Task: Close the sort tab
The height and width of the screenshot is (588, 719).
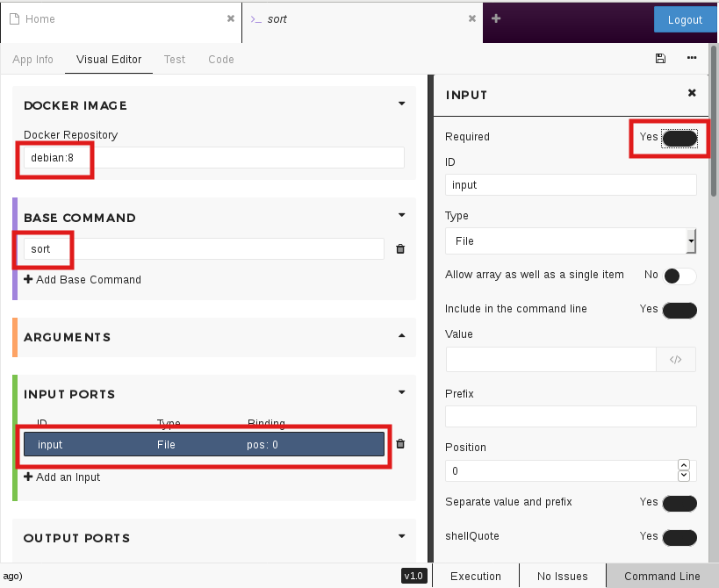Action: [472, 18]
